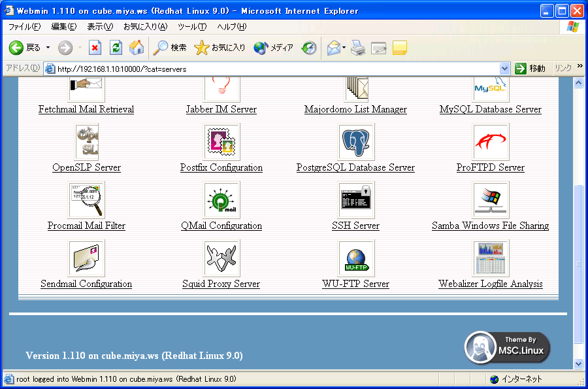Open the Media pane
Image resolution: width=588 pixels, height=389 pixels.
273,48
